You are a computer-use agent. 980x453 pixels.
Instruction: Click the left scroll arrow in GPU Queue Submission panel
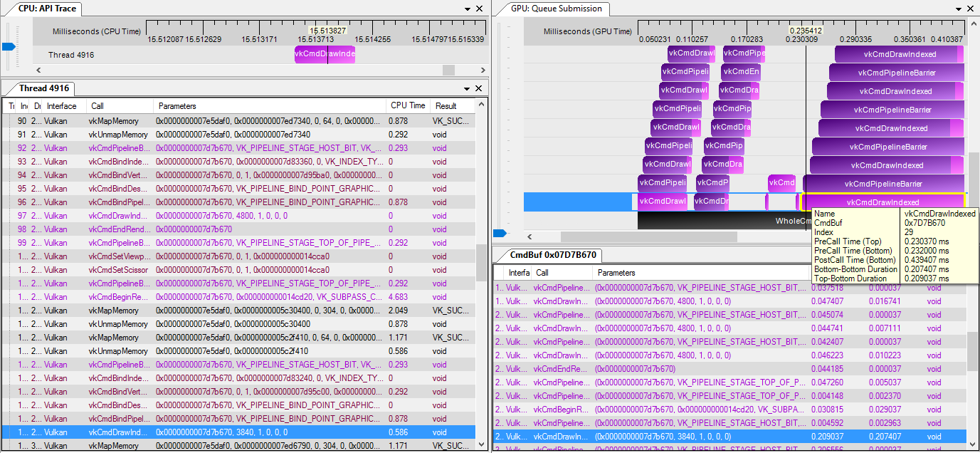pos(529,236)
